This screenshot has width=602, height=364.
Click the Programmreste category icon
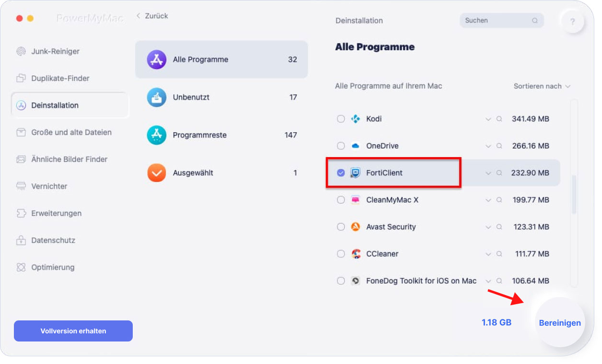point(157,135)
